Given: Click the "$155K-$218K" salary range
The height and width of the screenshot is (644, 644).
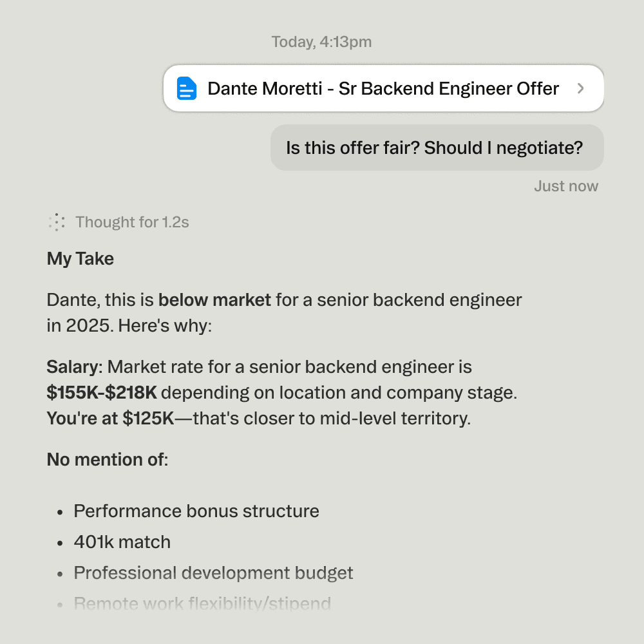Looking at the screenshot, I should (102, 393).
